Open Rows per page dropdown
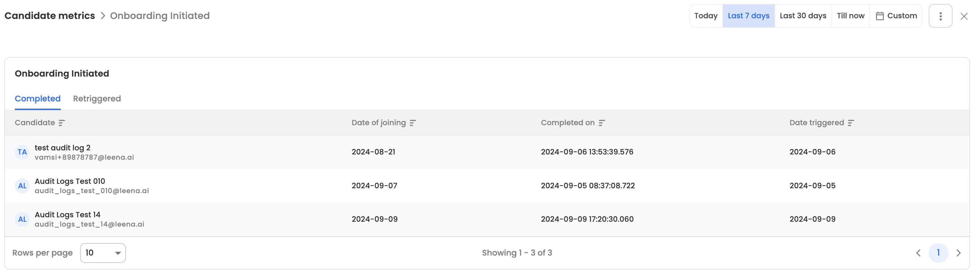 pos(103,253)
